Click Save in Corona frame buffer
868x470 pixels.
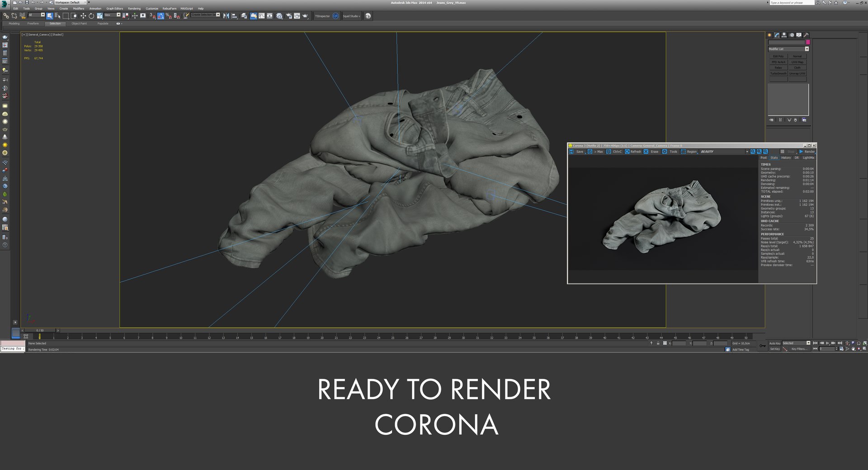(576, 152)
